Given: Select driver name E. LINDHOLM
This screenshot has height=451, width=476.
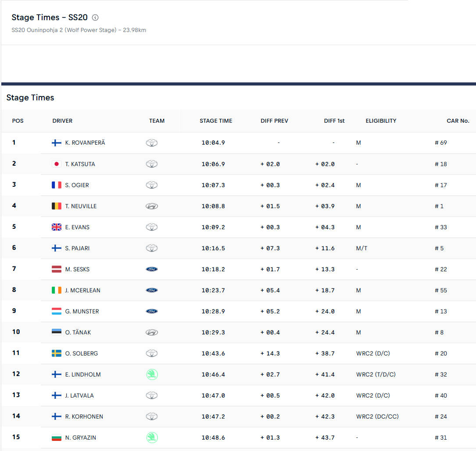Looking at the screenshot, I should tap(83, 375).
